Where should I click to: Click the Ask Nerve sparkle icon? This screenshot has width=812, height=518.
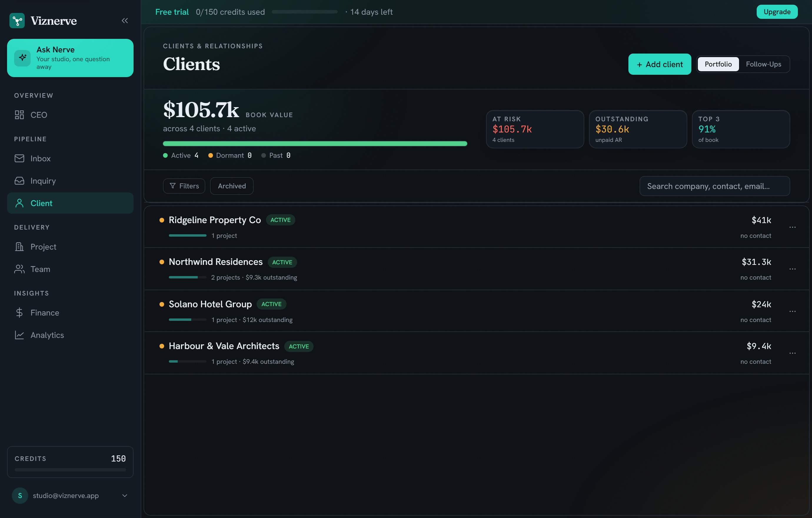pyautogui.click(x=23, y=58)
